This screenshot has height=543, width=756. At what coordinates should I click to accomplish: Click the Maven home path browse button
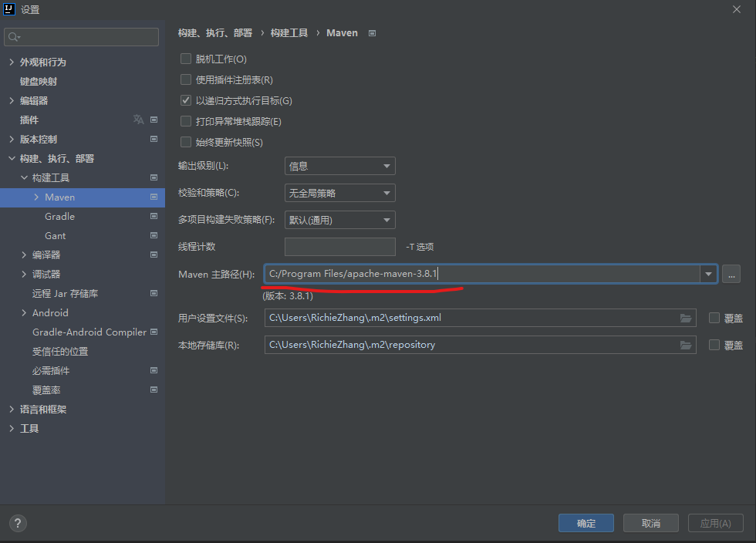coord(731,274)
